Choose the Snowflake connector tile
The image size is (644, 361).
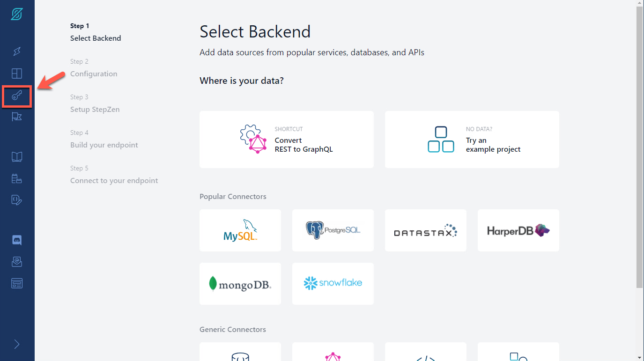(x=333, y=283)
